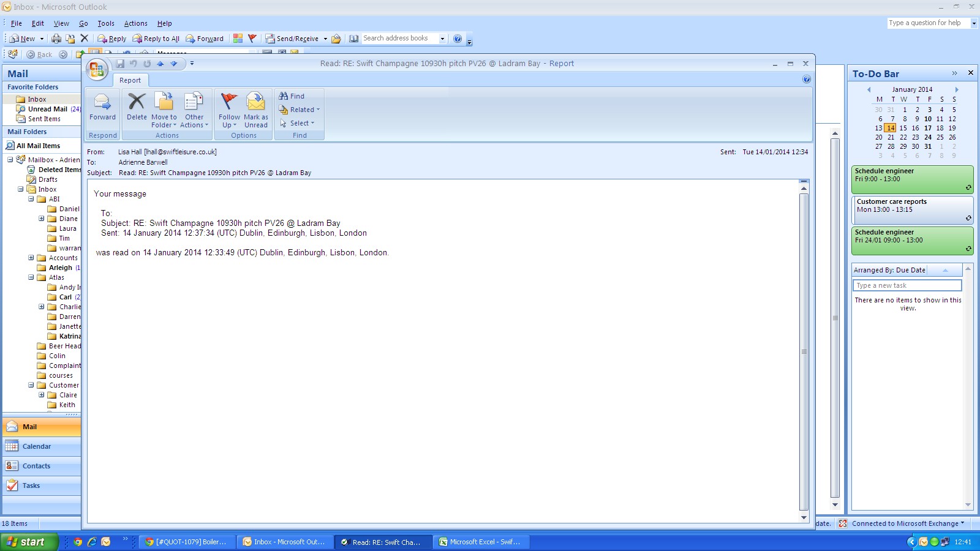The height and width of the screenshot is (551, 980).
Task: Expand the Diane folder tree node
Action: [42, 219]
